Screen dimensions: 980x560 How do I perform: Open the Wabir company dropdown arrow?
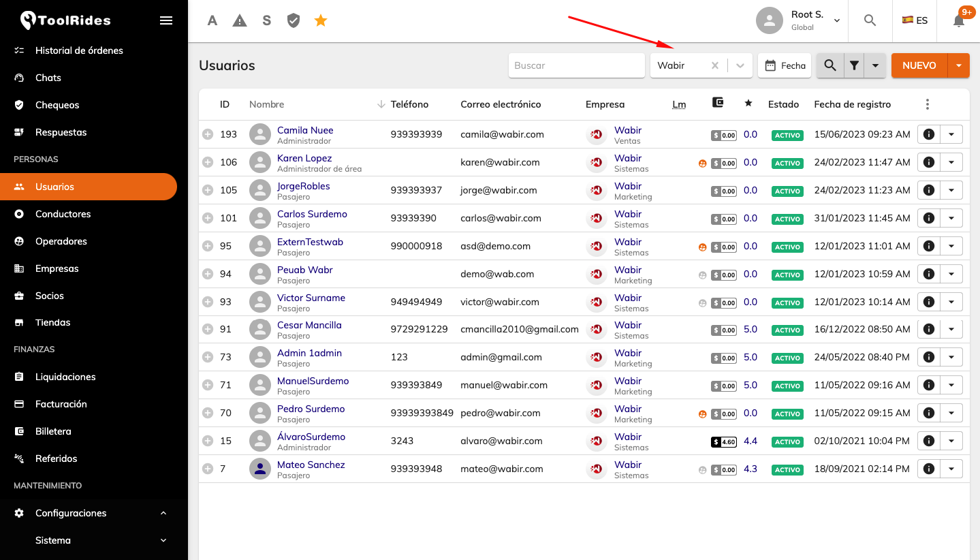pyautogui.click(x=740, y=65)
